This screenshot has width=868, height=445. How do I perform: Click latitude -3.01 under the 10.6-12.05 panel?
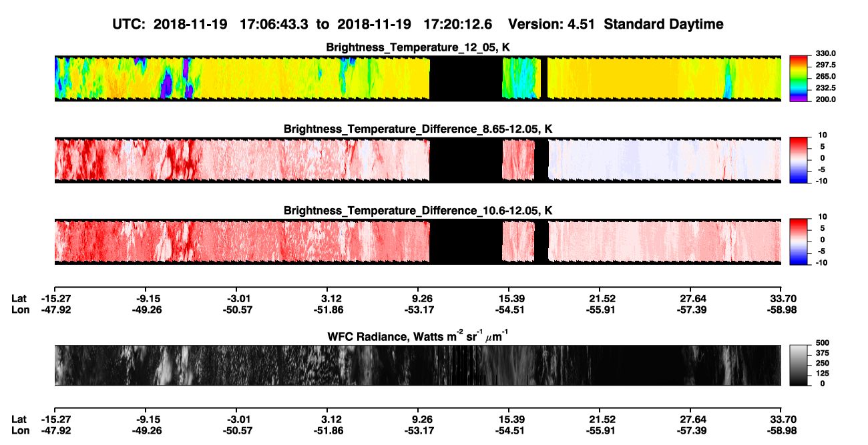(x=238, y=298)
